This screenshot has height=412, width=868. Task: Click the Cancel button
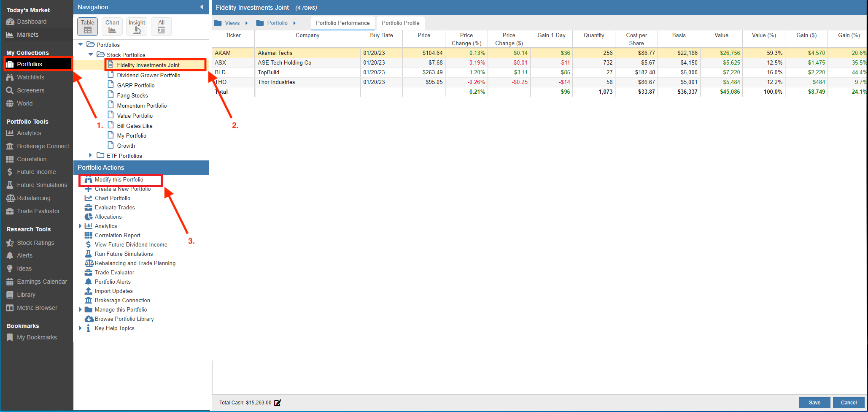coord(849,403)
